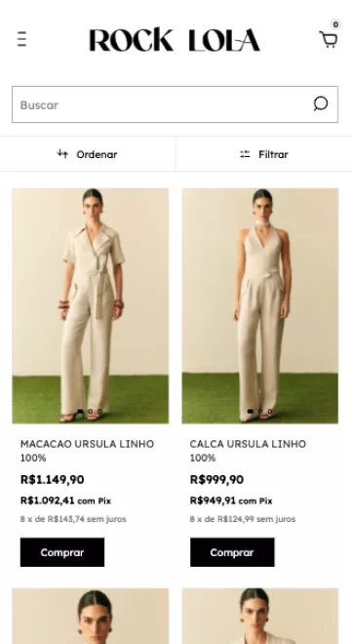Open the Macacao Ursula product photo
This screenshot has height=644, width=351.
[x=91, y=305]
